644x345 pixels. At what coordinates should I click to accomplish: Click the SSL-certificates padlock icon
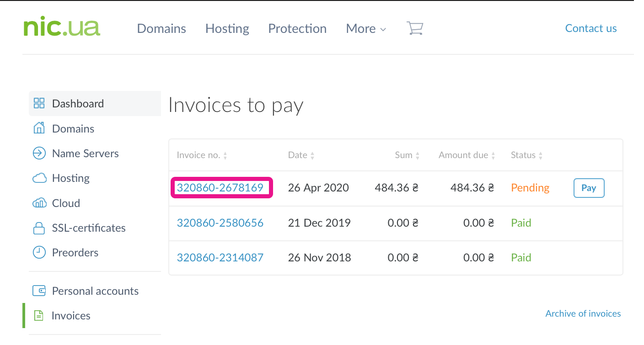point(39,228)
